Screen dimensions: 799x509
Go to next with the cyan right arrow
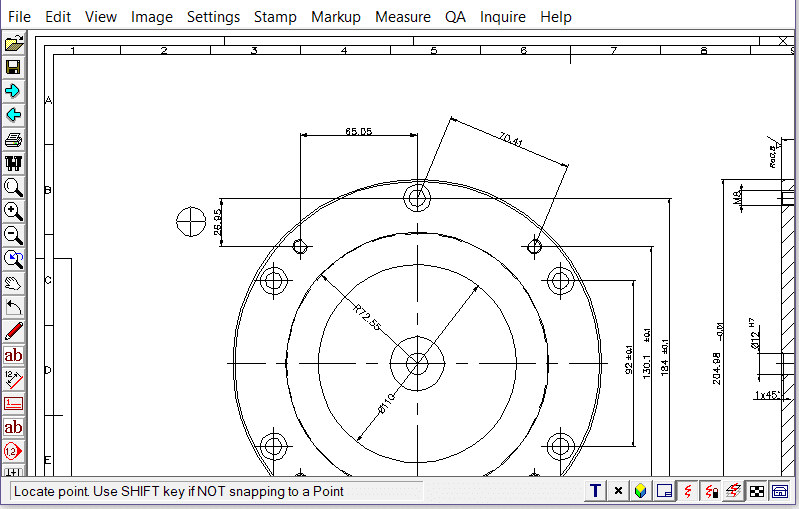point(13,91)
